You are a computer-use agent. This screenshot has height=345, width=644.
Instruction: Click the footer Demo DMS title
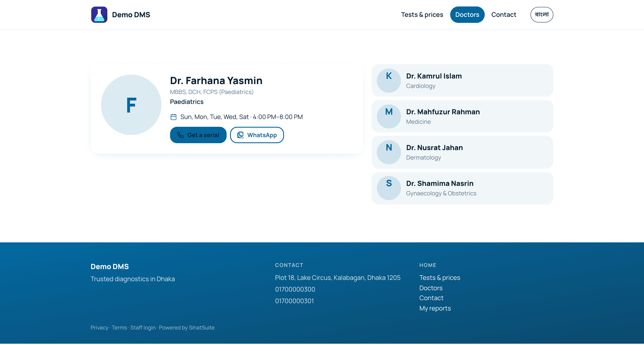tap(109, 267)
